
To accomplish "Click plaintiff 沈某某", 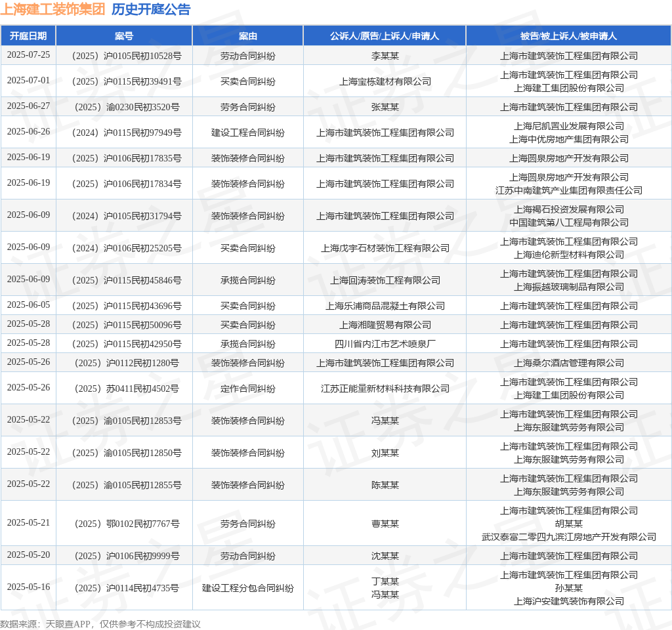I will click(385, 556).
